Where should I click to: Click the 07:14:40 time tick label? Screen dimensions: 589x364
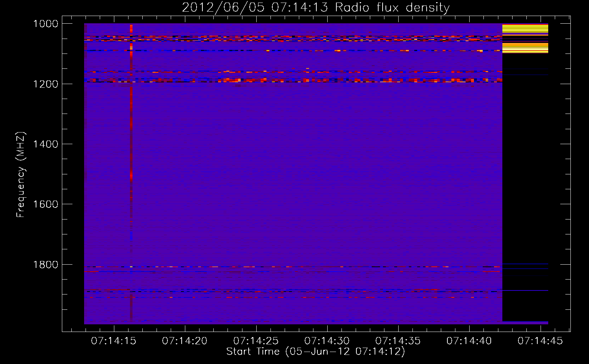(x=469, y=341)
